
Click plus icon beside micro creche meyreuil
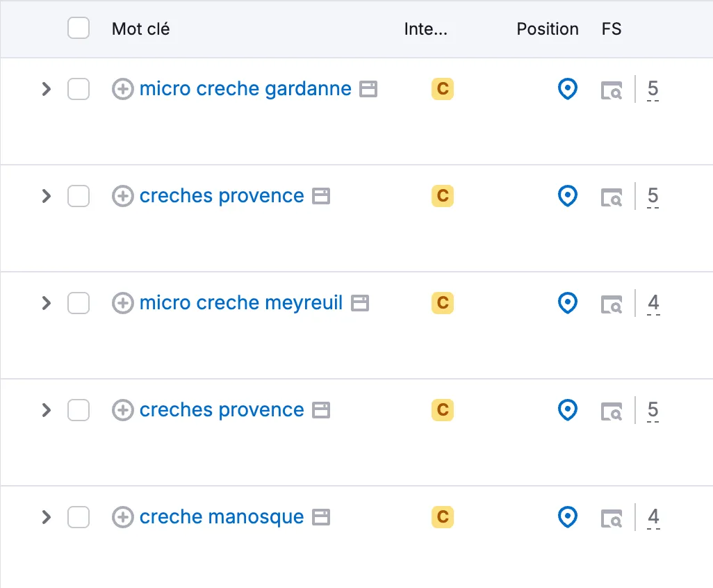pos(122,303)
